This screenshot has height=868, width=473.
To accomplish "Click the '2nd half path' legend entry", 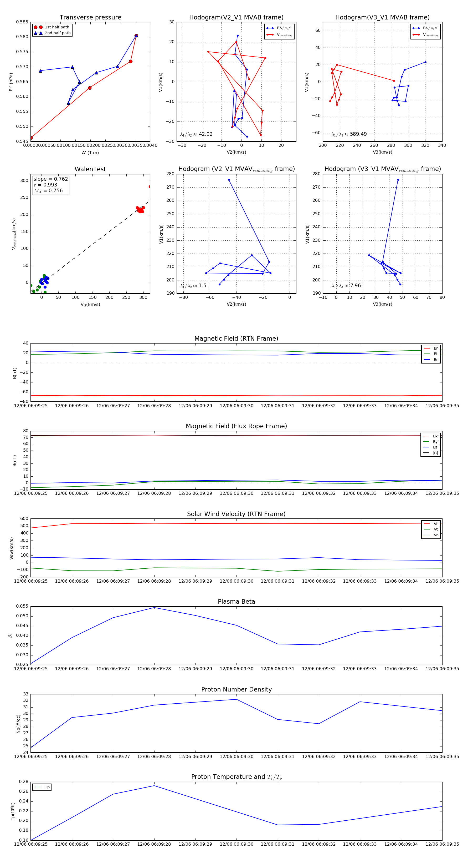I will (53, 33).
